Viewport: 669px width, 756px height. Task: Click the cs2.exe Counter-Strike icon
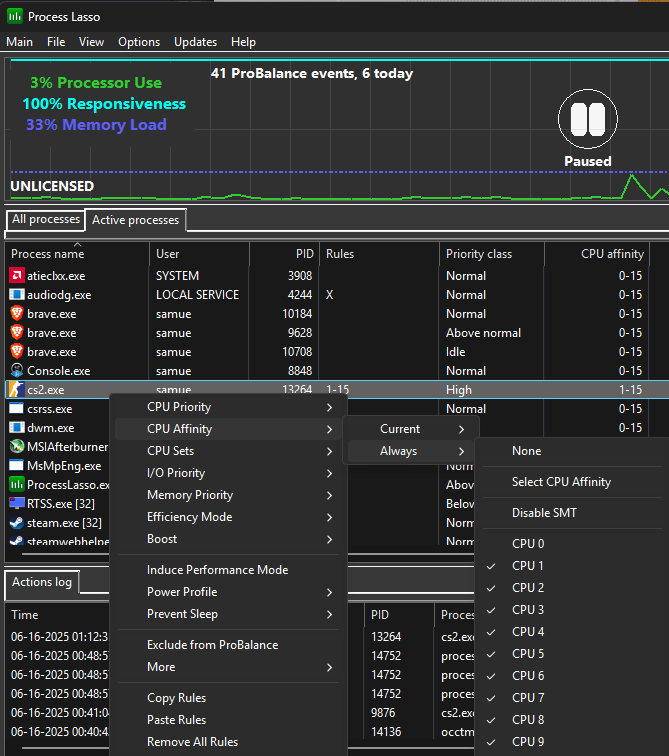16,389
